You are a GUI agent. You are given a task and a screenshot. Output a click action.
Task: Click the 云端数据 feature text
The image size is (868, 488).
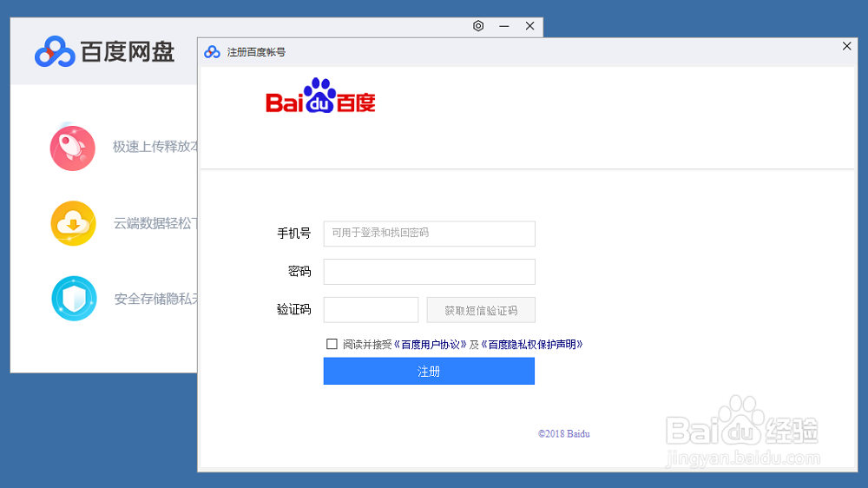pyautogui.click(x=155, y=223)
